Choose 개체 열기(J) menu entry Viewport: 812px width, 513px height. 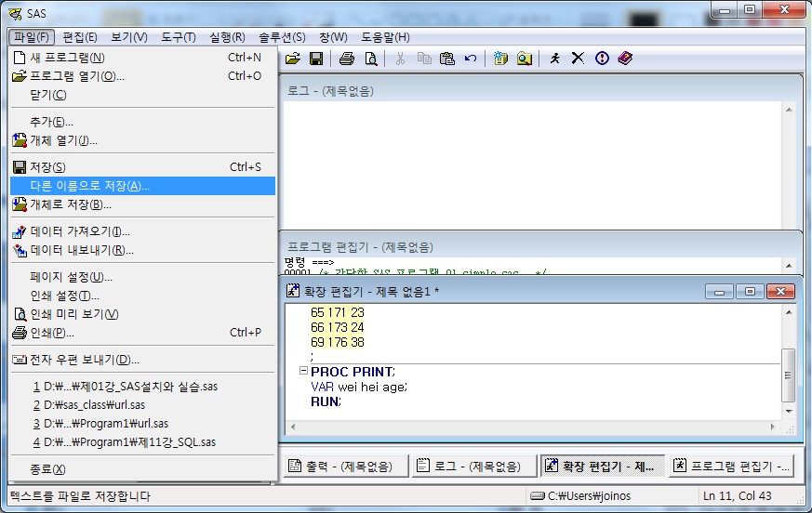142,140
